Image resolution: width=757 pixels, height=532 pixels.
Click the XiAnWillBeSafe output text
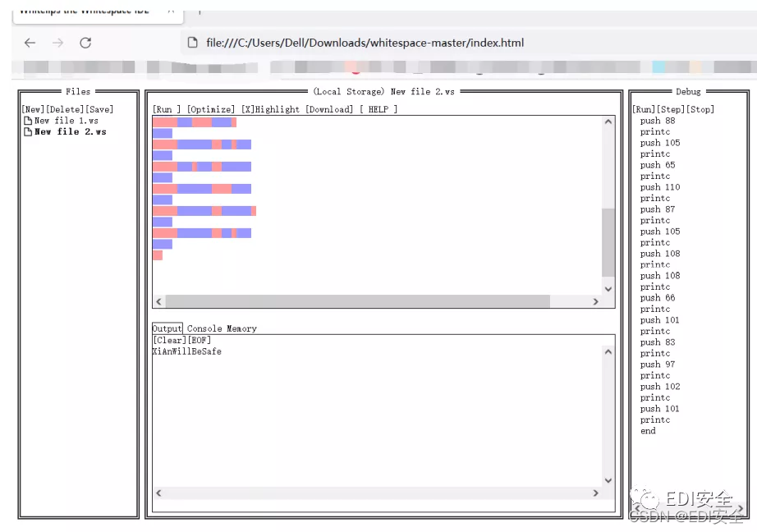pos(187,352)
